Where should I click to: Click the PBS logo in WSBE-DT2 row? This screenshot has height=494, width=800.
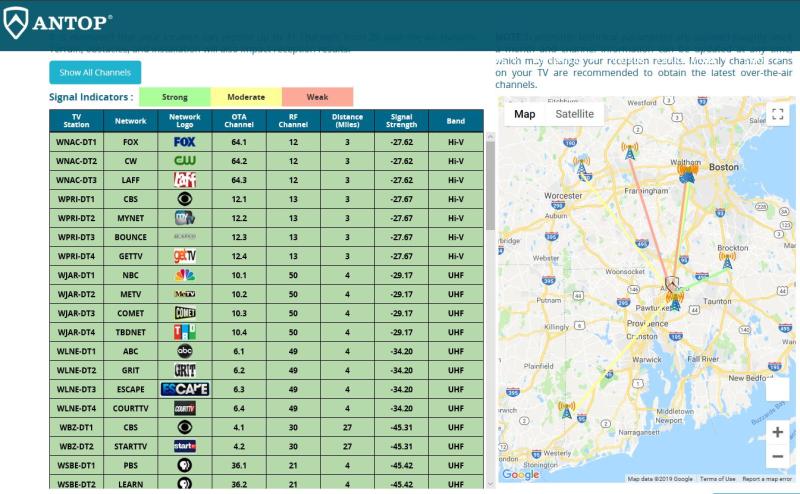pos(185,483)
